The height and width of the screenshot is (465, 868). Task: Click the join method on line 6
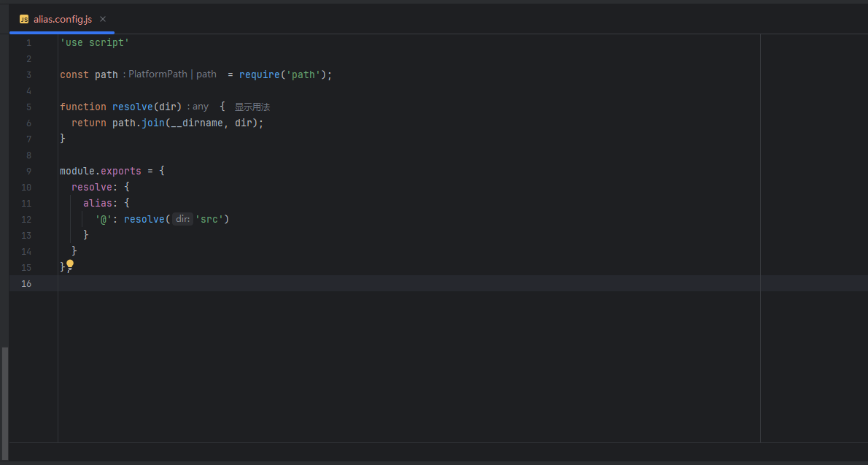(x=152, y=123)
